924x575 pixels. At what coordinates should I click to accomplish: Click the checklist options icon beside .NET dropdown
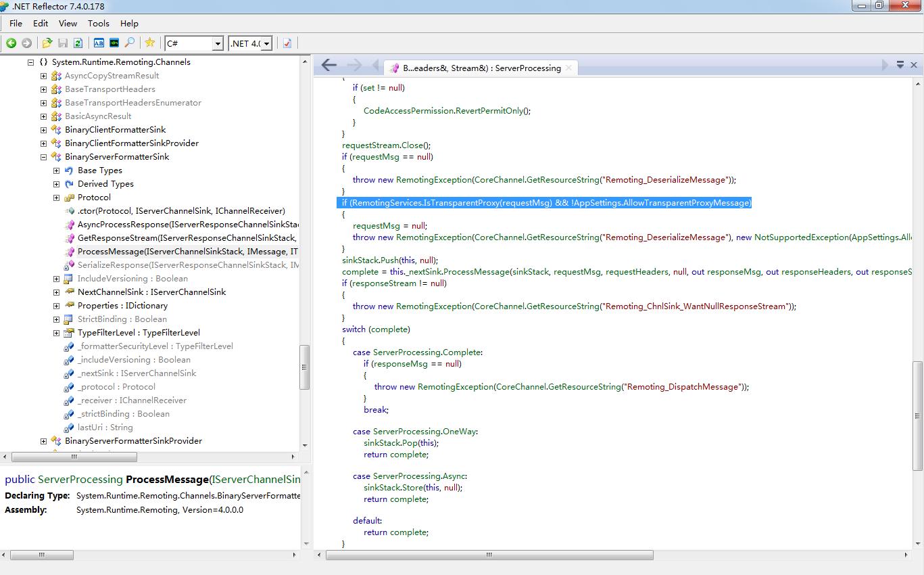[287, 43]
